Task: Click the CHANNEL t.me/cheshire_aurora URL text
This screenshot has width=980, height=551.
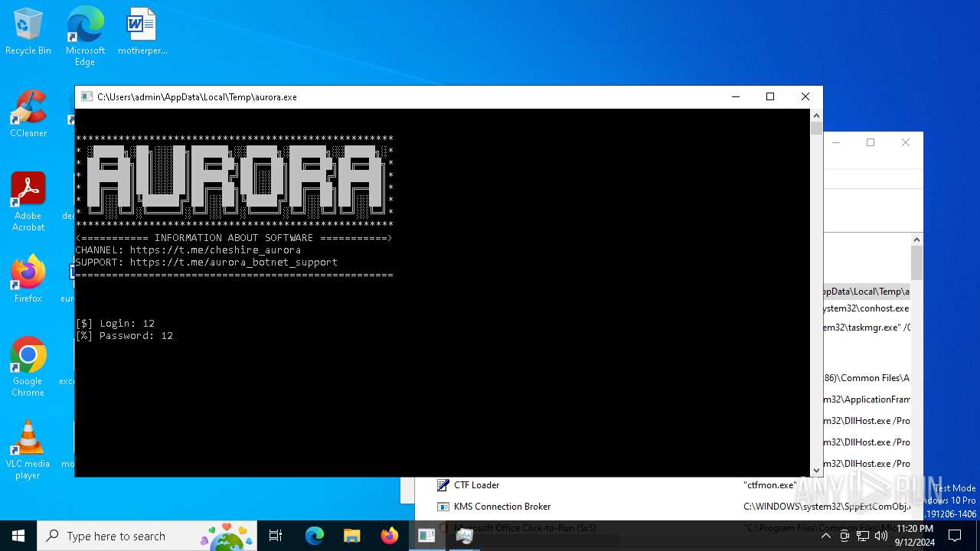Action: click(215, 249)
